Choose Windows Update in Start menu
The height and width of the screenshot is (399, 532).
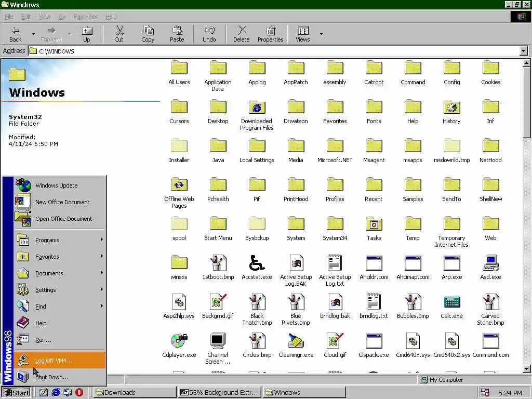pos(60,185)
